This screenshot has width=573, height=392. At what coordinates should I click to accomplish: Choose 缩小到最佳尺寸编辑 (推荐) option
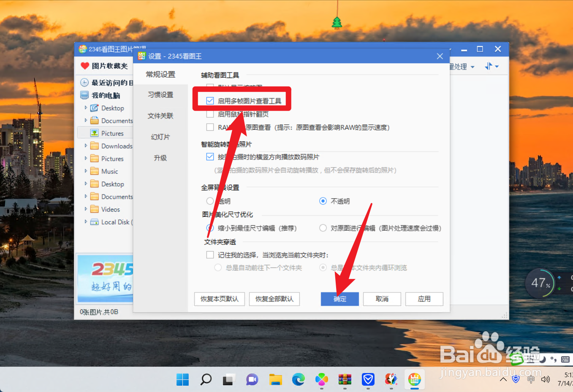pyautogui.click(x=210, y=228)
